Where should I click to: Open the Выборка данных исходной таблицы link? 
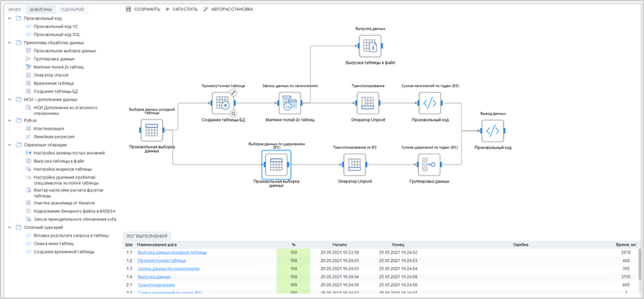(172, 252)
